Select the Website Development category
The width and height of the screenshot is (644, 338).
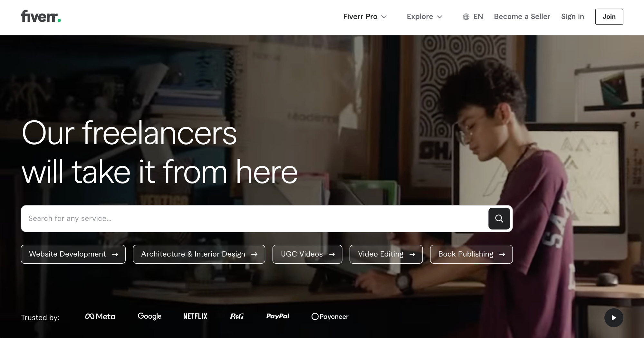[x=73, y=254]
